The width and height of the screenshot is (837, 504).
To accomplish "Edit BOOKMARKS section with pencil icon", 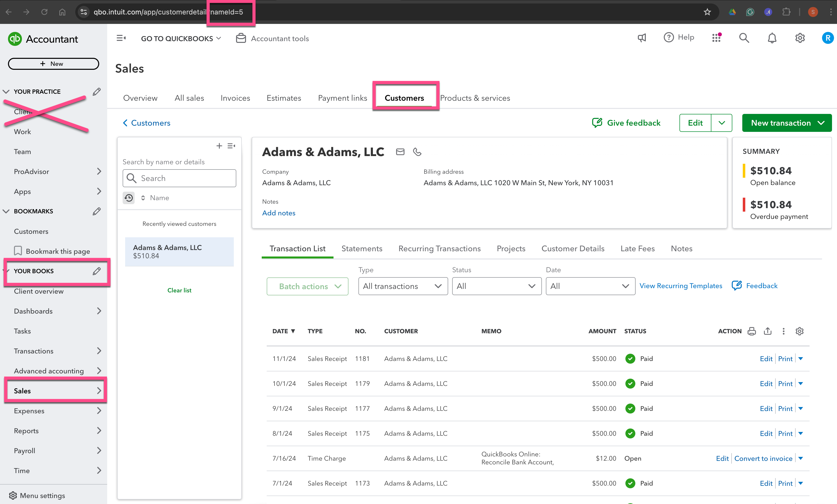I will pos(96,211).
